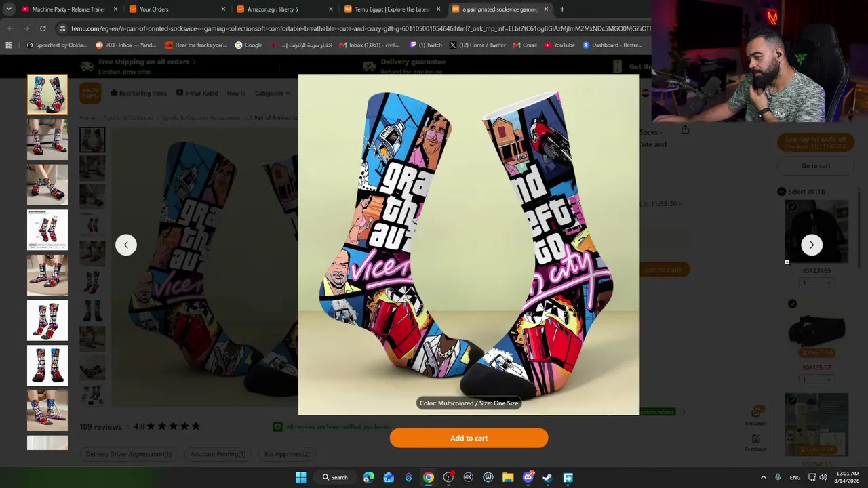Viewport: 868px width, 488px height.
Task: Select the first GTA socks thumbnail
Action: point(47,94)
